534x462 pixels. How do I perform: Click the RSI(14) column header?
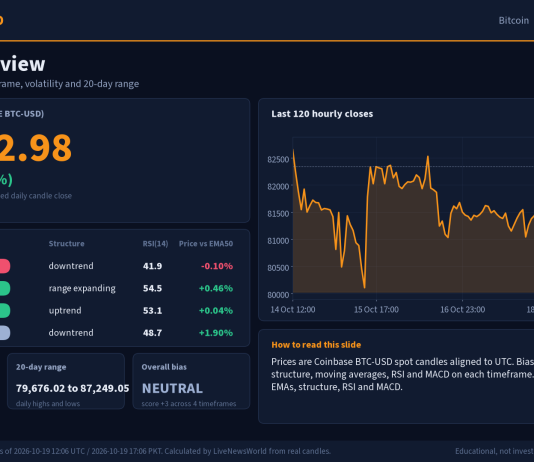(155, 243)
